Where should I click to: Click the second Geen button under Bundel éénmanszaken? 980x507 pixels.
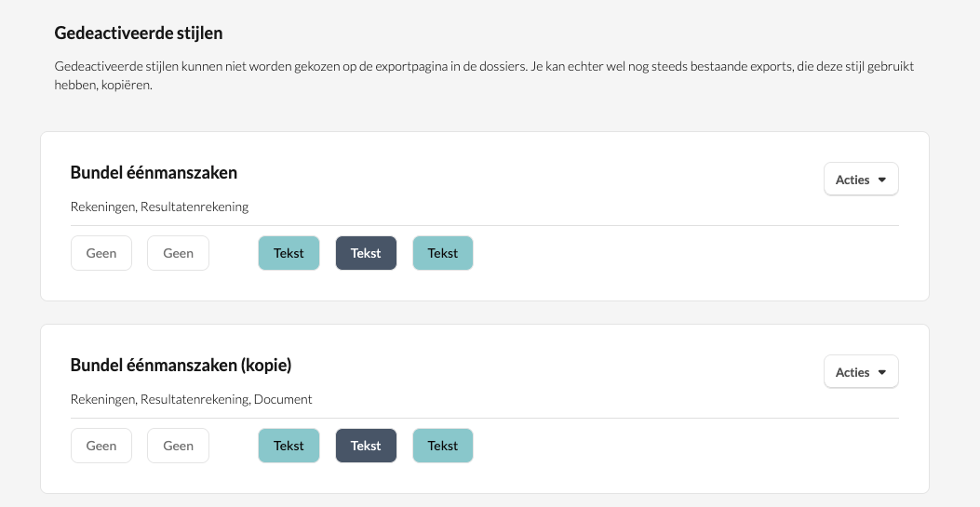coord(178,253)
